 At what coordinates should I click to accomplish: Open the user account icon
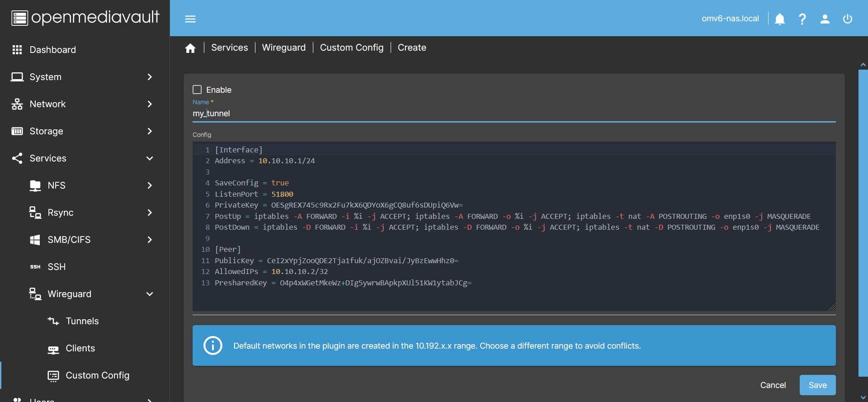[x=825, y=19]
